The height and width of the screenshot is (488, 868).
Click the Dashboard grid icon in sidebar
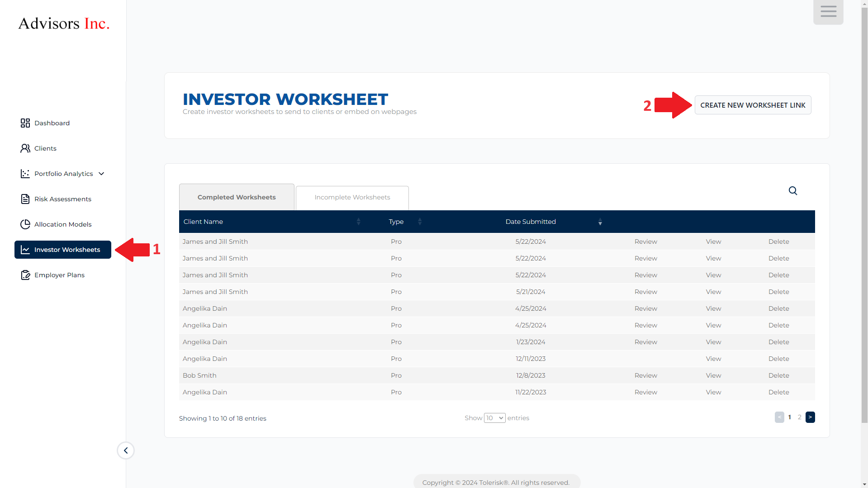[25, 123]
